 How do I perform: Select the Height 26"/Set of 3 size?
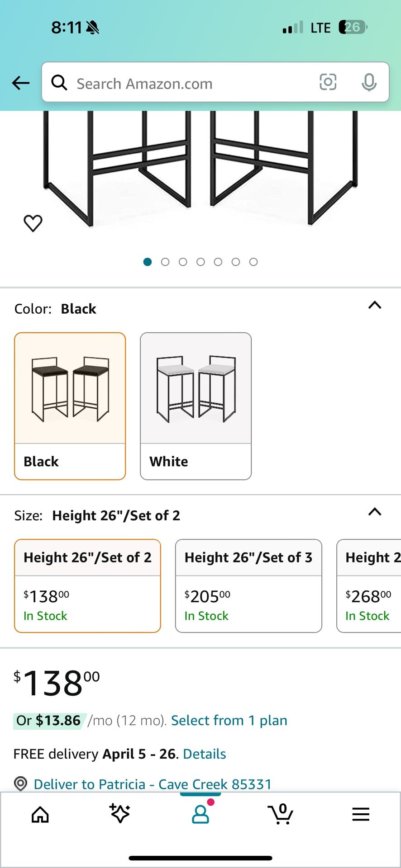(248, 585)
